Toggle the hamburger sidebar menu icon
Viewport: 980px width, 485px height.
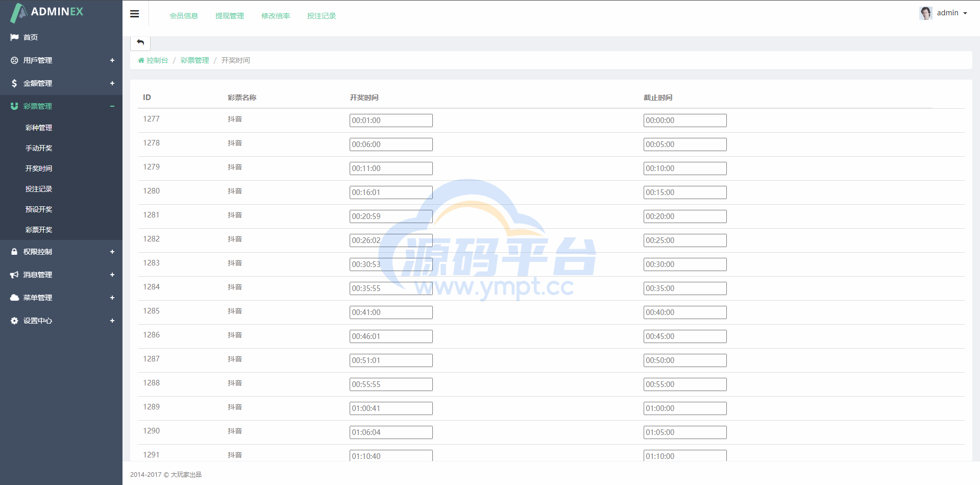135,14
